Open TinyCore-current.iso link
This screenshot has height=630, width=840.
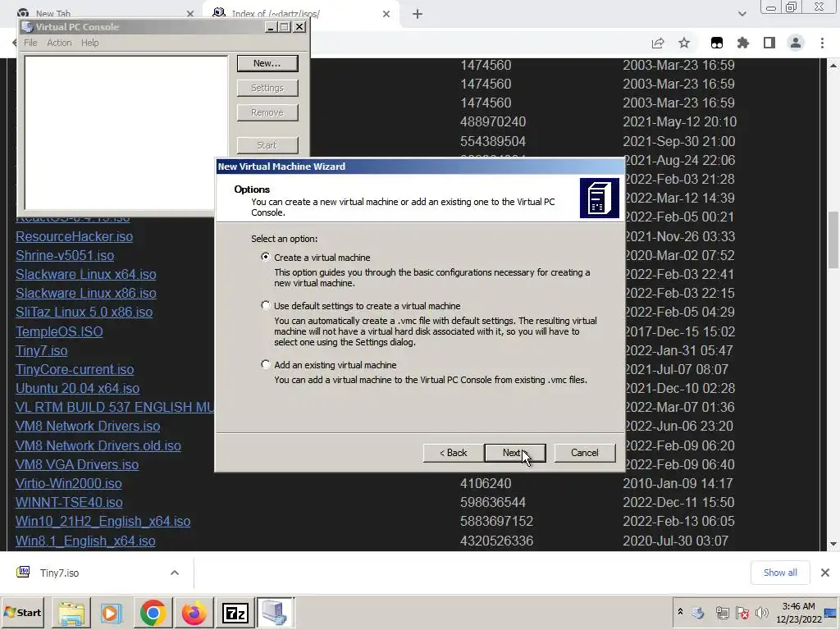(x=75, y=369)
